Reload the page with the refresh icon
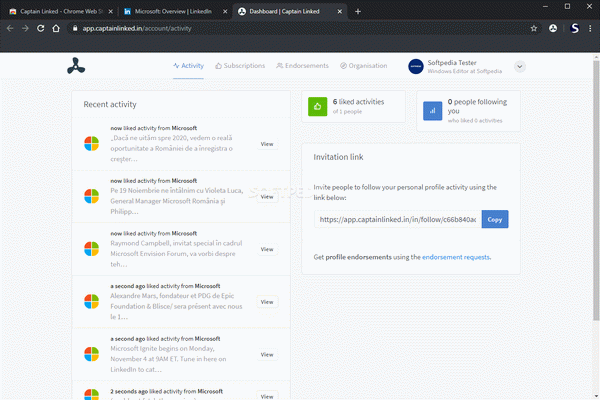Viewport: 600px width, 400px height. pyautogui.click(x=41, y=28)
